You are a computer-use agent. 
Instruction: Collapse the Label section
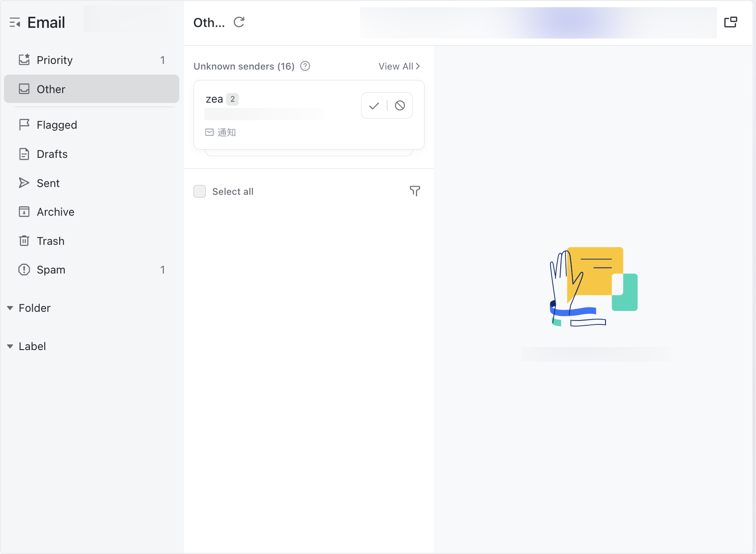pos(10,346)
